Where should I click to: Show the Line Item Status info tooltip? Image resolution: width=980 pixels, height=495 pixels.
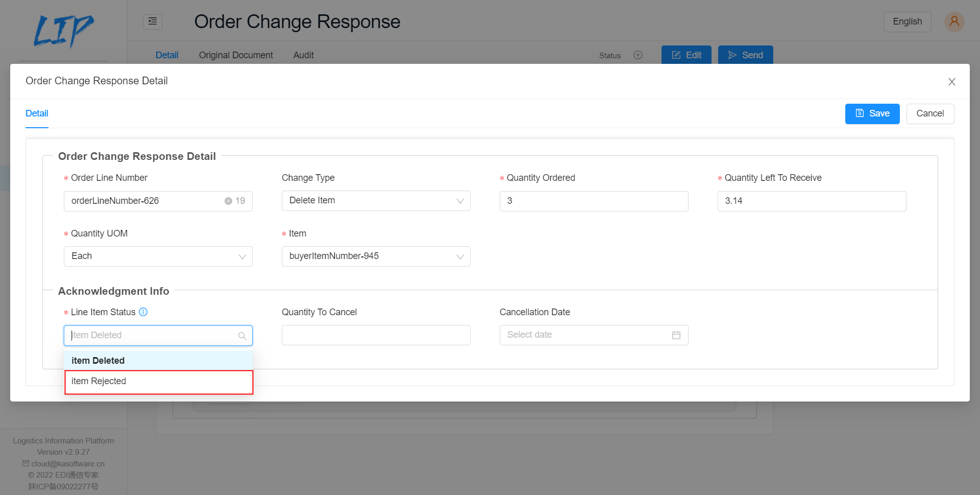pos(143,312)
